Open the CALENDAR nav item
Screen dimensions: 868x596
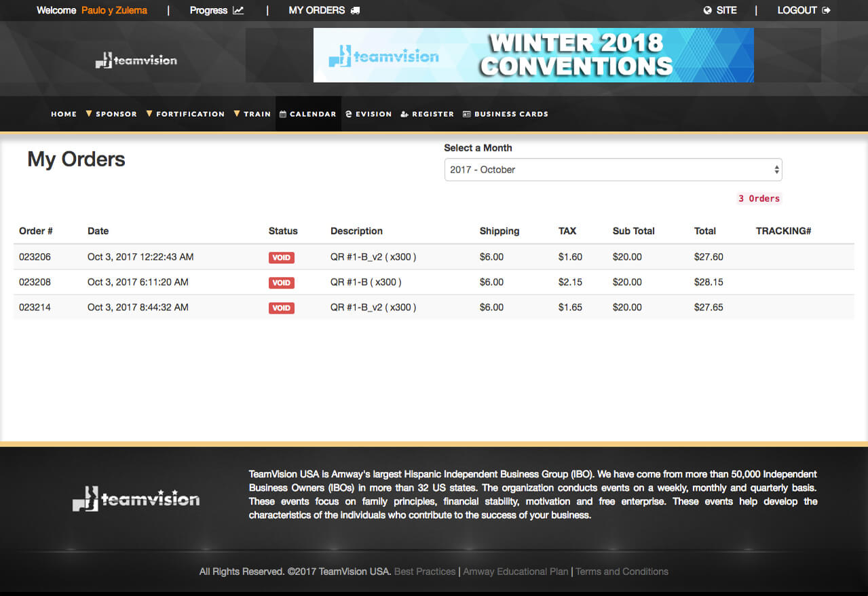[308, 114]
